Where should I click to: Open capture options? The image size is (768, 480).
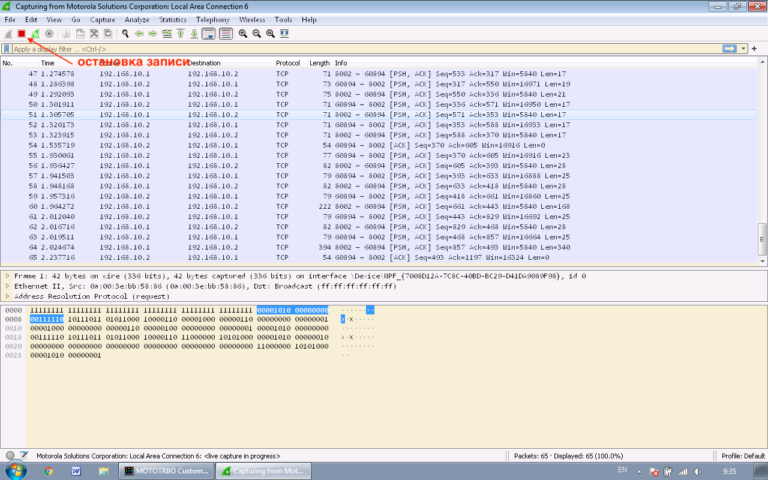[x=50, y=33]
